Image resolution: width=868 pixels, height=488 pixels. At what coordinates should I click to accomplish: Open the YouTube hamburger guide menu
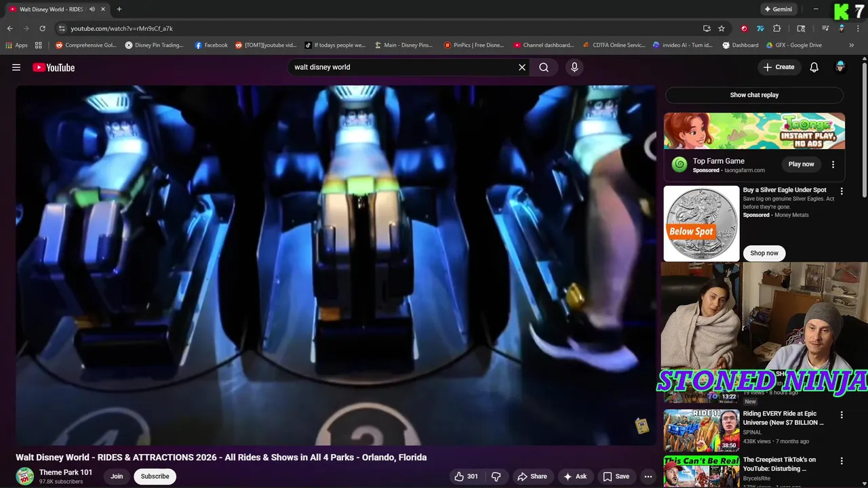16,67
